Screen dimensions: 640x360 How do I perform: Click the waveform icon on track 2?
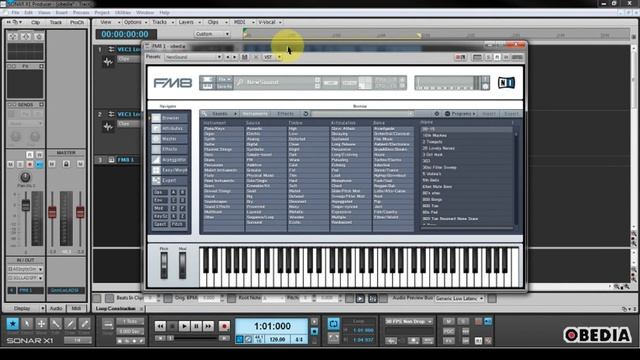108,127
